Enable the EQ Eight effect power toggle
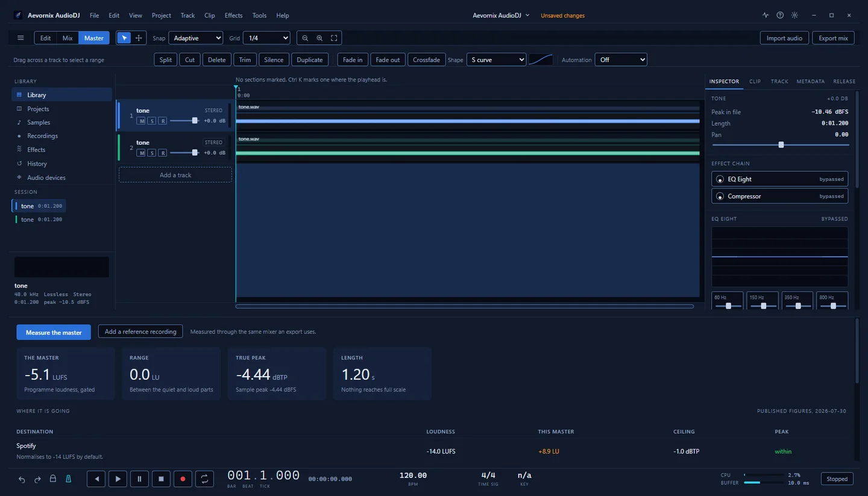The width and height of the screenshot is (868, 496). [x=720, y=179]
